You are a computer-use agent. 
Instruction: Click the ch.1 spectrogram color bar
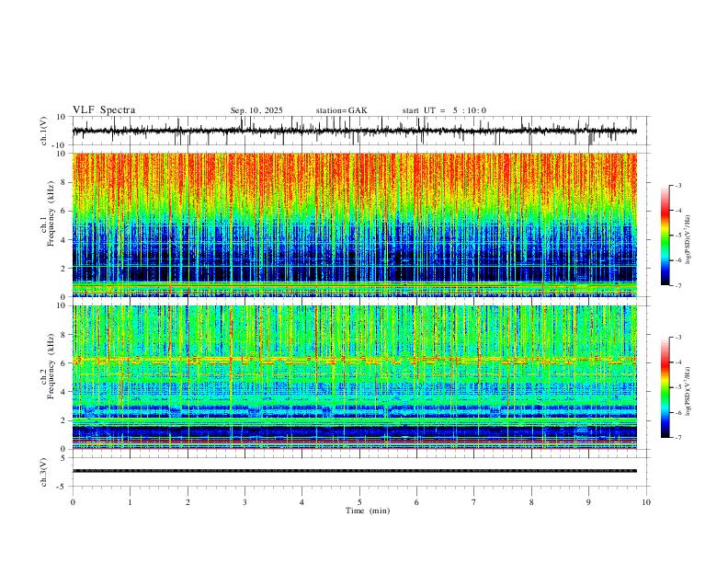(x=665, y=236)
